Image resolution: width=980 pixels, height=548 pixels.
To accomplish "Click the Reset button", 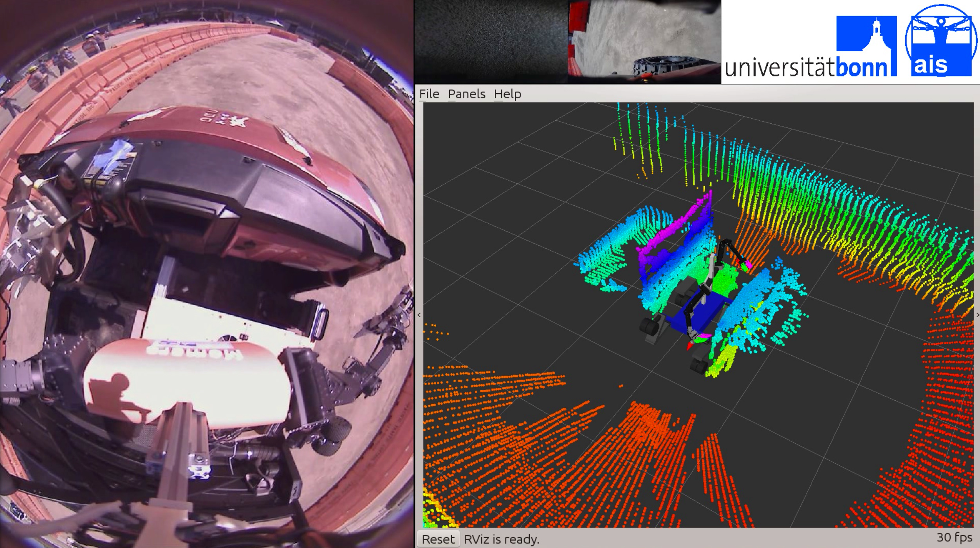I will [438, 539].
